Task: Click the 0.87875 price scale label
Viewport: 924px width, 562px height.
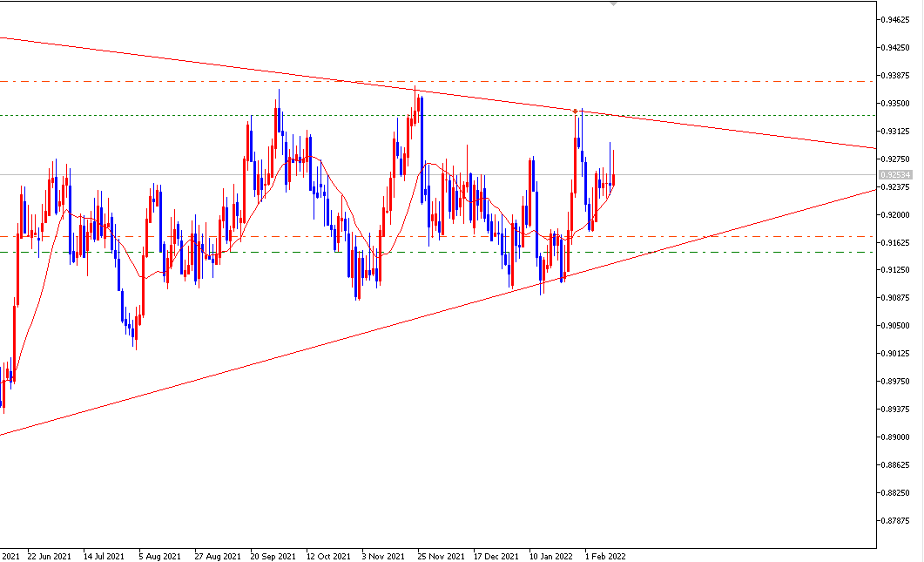Action: (x=895, y=520)
